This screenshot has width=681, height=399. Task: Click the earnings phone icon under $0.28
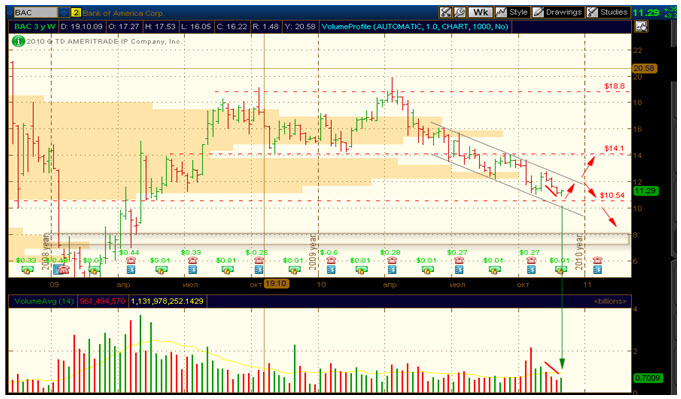click(392, 261)
